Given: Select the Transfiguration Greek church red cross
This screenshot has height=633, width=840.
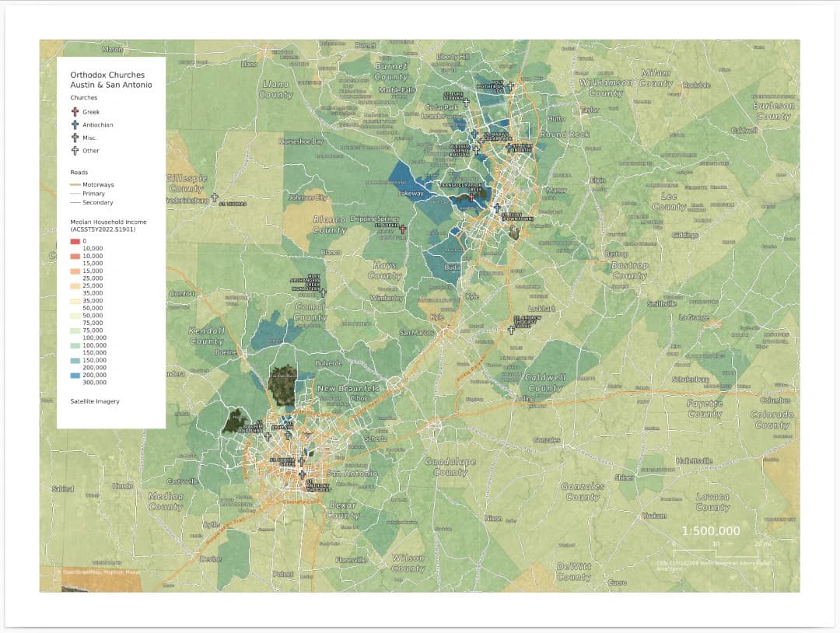Looking at the screenshot, I should click(x=471, y=197).
